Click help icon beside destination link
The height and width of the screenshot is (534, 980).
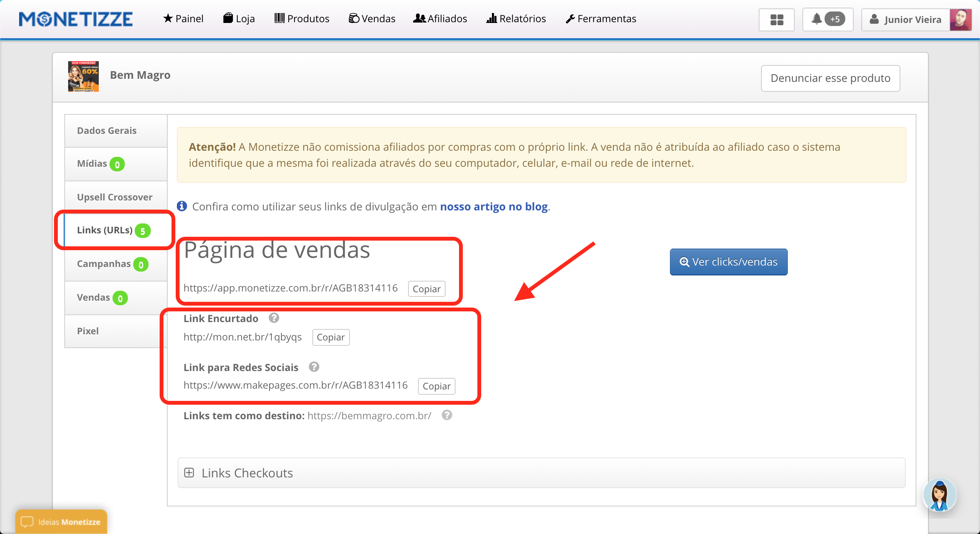pyautogui.click(x=447, y=415)
